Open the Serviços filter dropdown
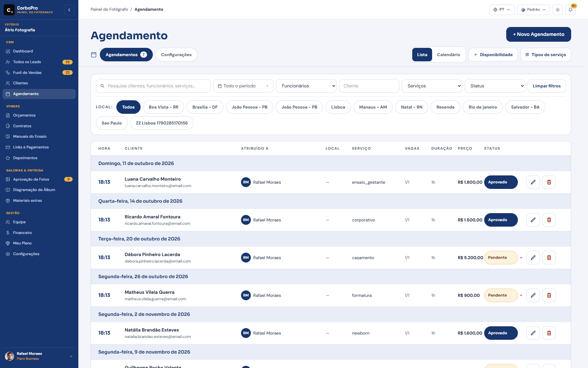Viewport: 588px width, 368px height. tap(432, 86)
